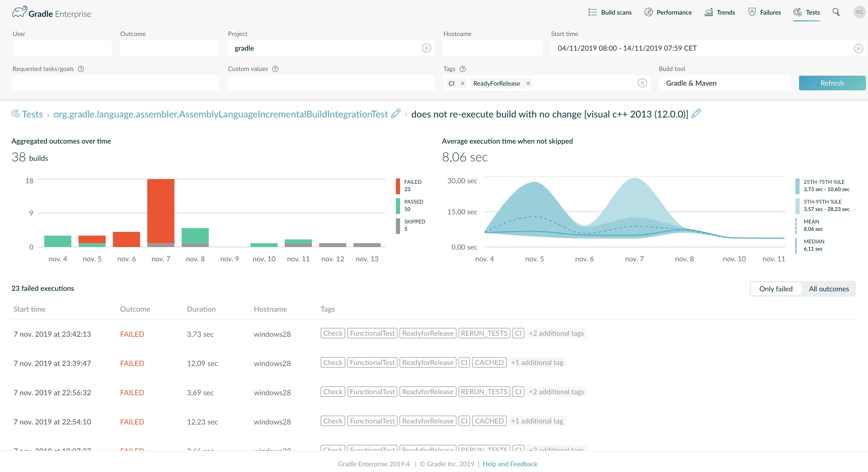
Task: Show help for Custom values
Action: pos(275,69)
